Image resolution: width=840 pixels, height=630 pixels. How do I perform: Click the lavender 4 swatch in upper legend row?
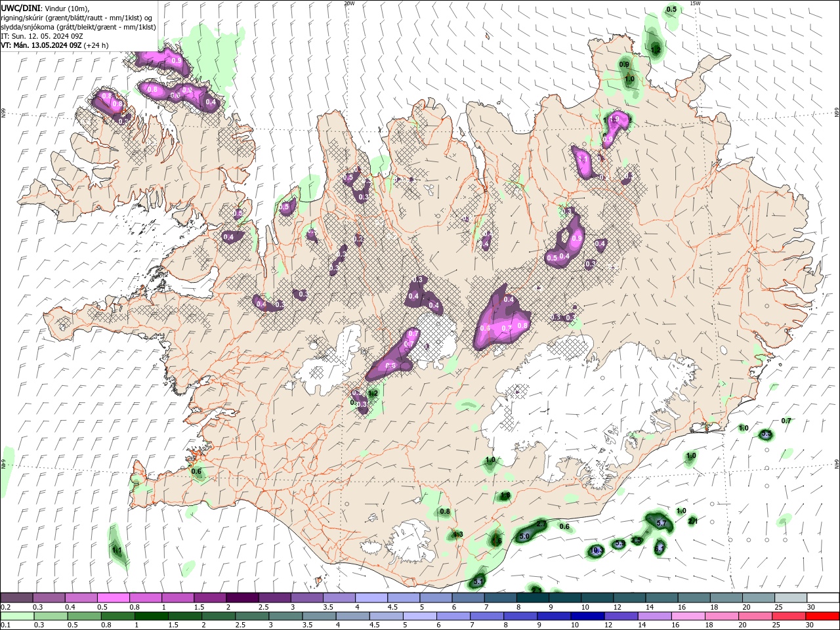click(371, 598)
